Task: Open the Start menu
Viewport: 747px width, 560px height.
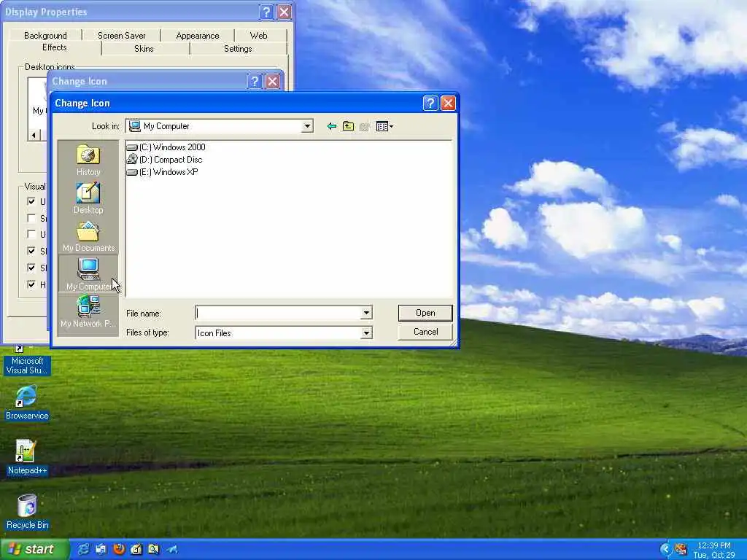Action: (34, 549)
